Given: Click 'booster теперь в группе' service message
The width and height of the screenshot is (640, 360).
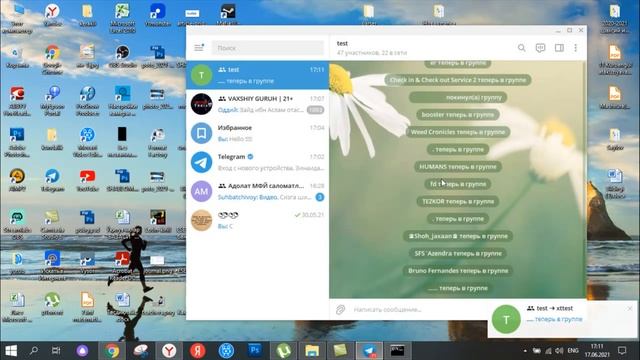Looking at the screenshot, I should (x=458, y=115).
